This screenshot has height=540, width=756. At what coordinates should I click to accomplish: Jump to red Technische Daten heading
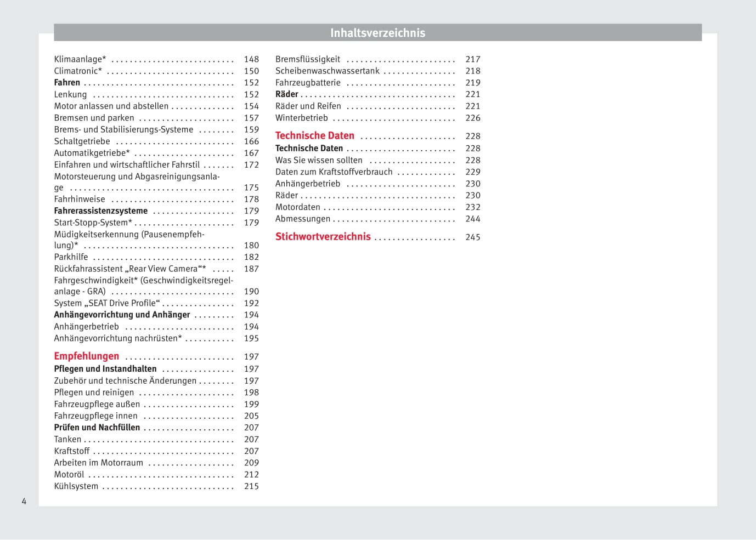(x=315, y=136)
